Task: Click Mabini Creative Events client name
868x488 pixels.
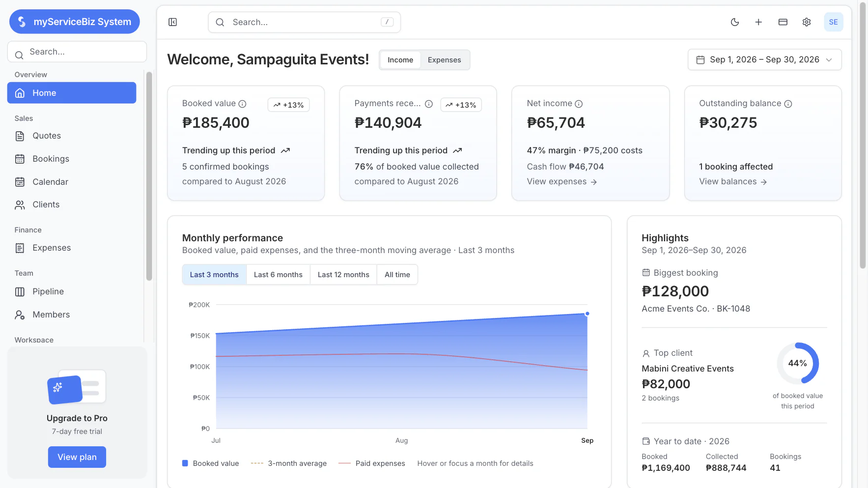Action: (688, 369)
